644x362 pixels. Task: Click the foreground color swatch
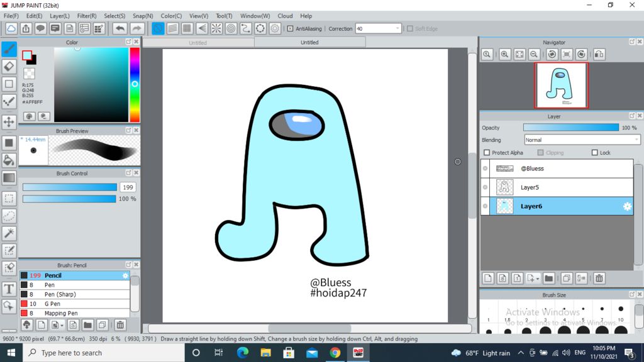tap(27, 55)
